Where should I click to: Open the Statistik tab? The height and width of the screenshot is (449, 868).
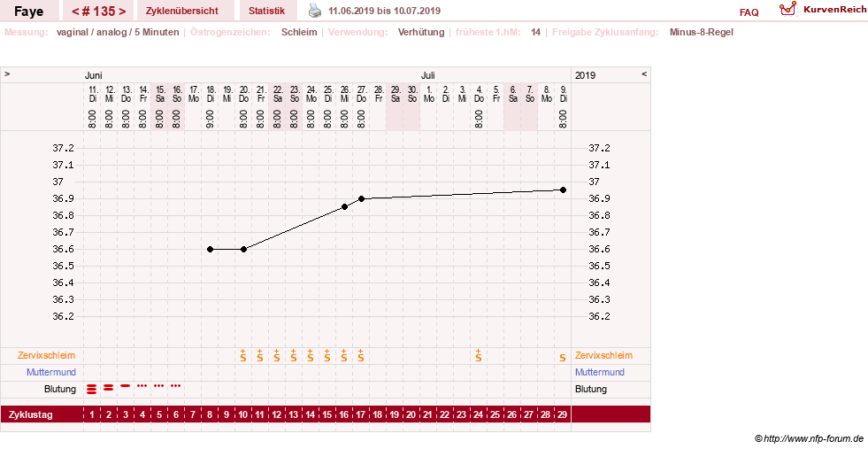267,12
